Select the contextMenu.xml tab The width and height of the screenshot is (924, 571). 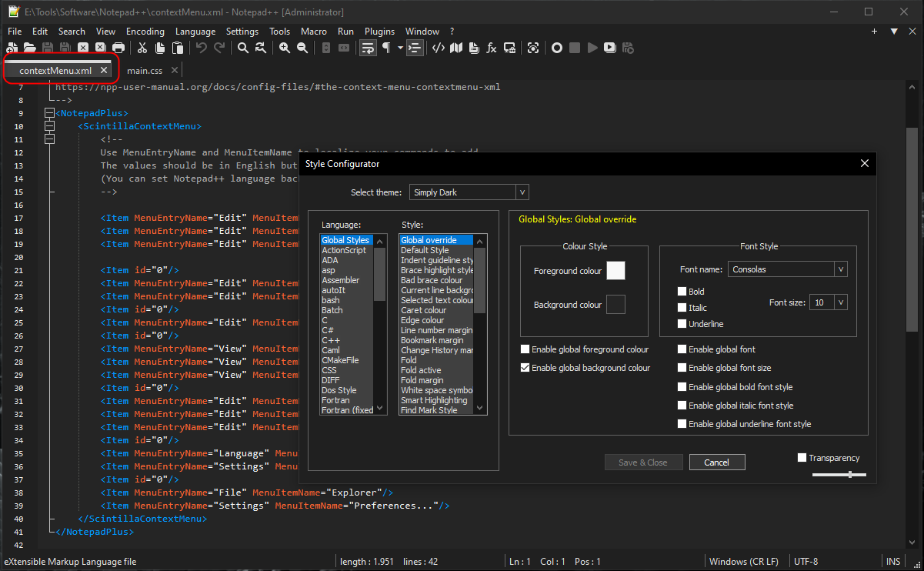(55, 70)
